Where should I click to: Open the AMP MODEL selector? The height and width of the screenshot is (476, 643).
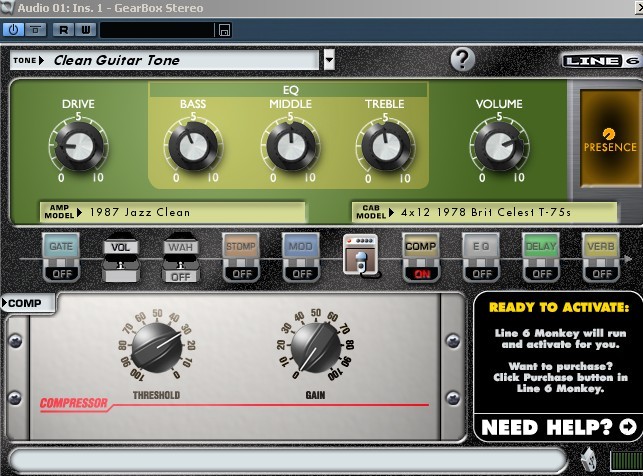(x=173, y=212)
